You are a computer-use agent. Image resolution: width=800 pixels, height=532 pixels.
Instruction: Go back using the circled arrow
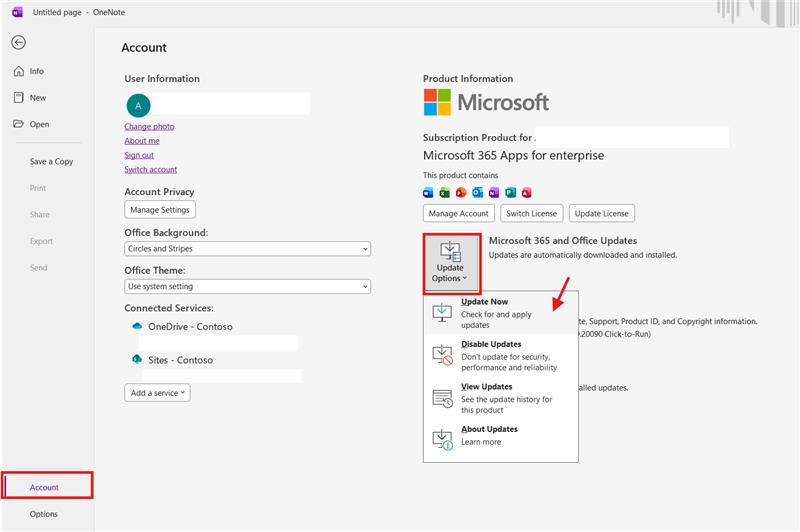coord(18,42)
